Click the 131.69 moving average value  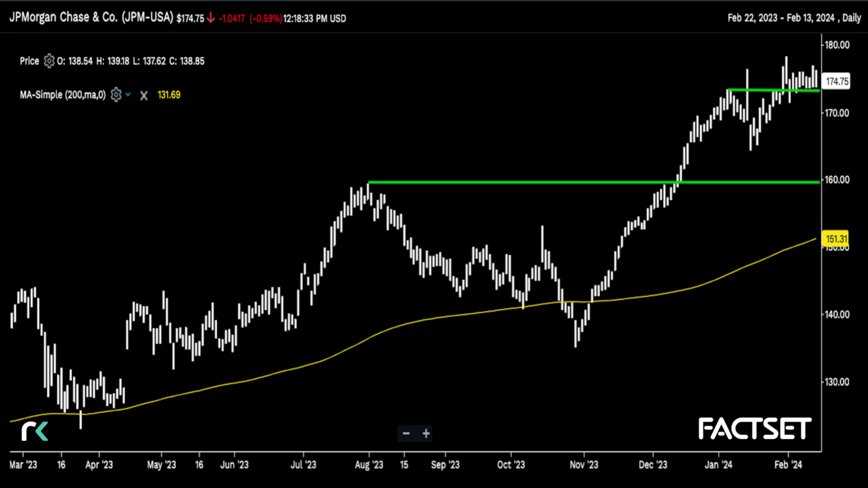[x=169, y=95]
